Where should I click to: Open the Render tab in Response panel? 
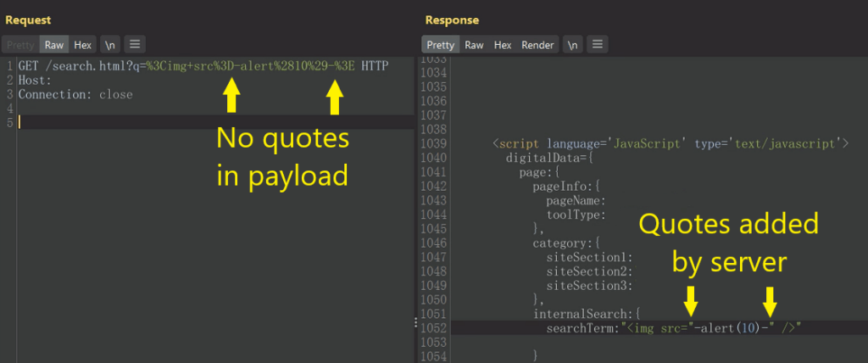[x=537, y=45]
